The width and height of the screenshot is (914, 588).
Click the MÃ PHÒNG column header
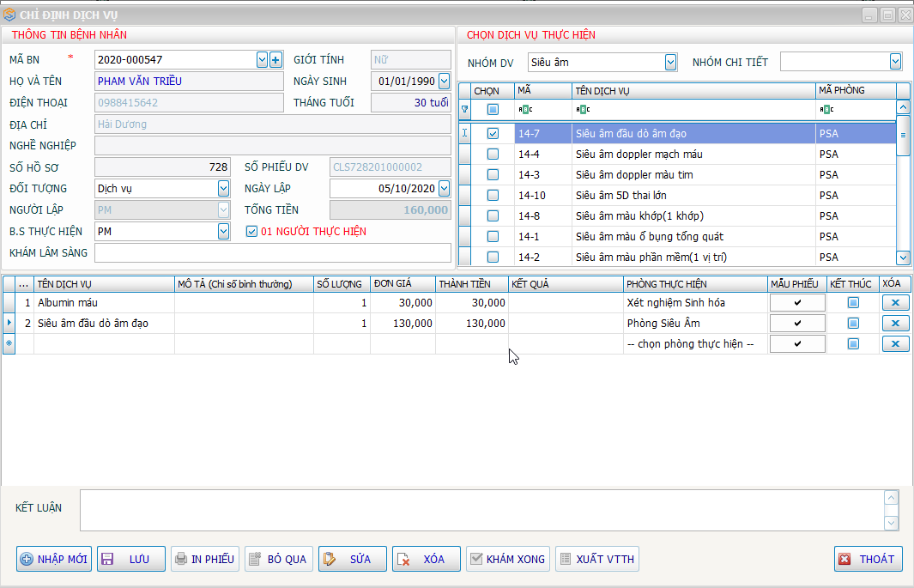coord(856,90)
